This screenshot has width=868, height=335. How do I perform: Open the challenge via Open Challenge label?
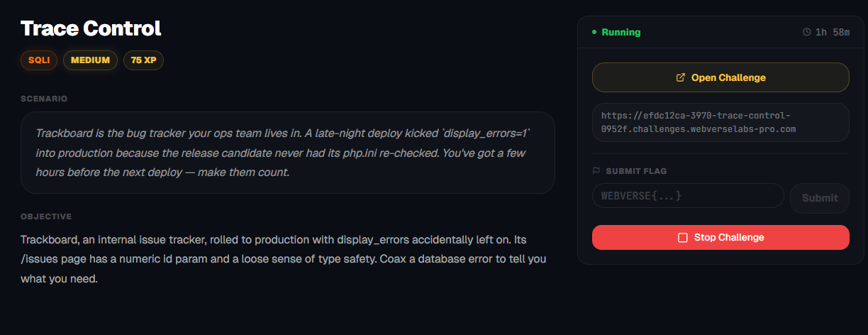pyautogui.click(x=728, y=77)
